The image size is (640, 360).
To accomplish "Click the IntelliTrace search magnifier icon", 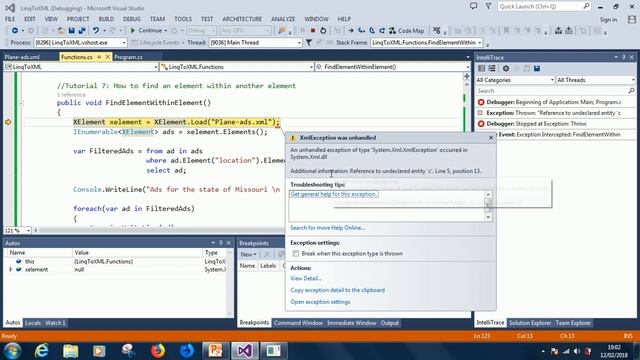I will click(x=631, y=91).
